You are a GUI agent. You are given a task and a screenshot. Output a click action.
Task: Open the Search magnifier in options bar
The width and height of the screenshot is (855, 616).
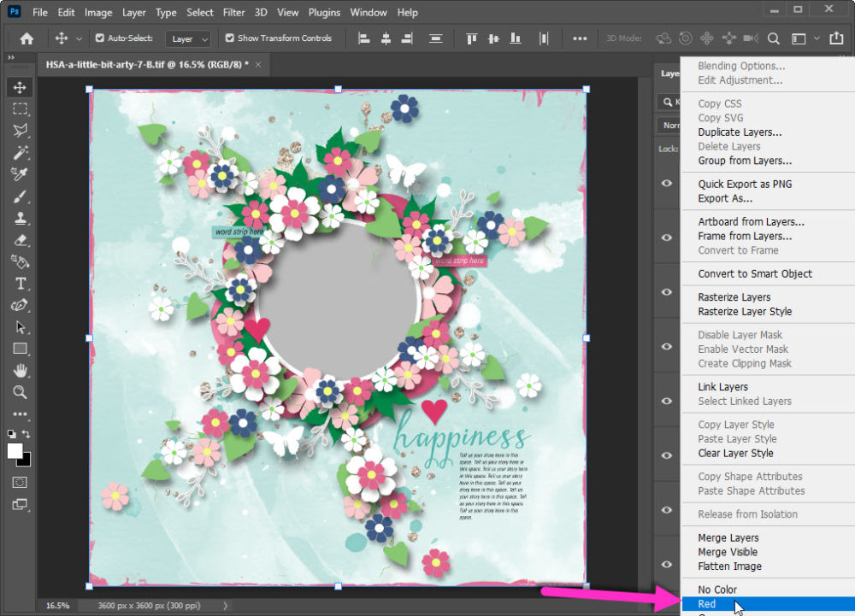point(773,38)
